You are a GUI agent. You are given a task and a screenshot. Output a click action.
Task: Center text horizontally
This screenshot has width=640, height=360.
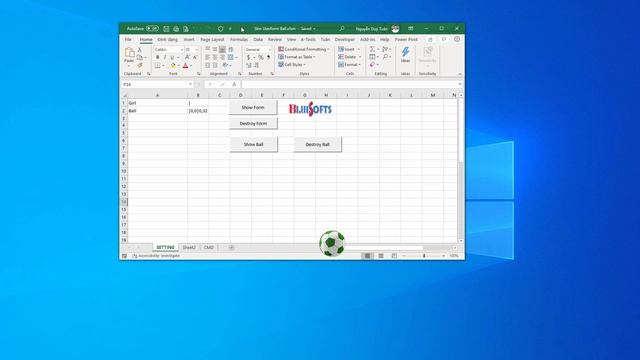point(215,57)
